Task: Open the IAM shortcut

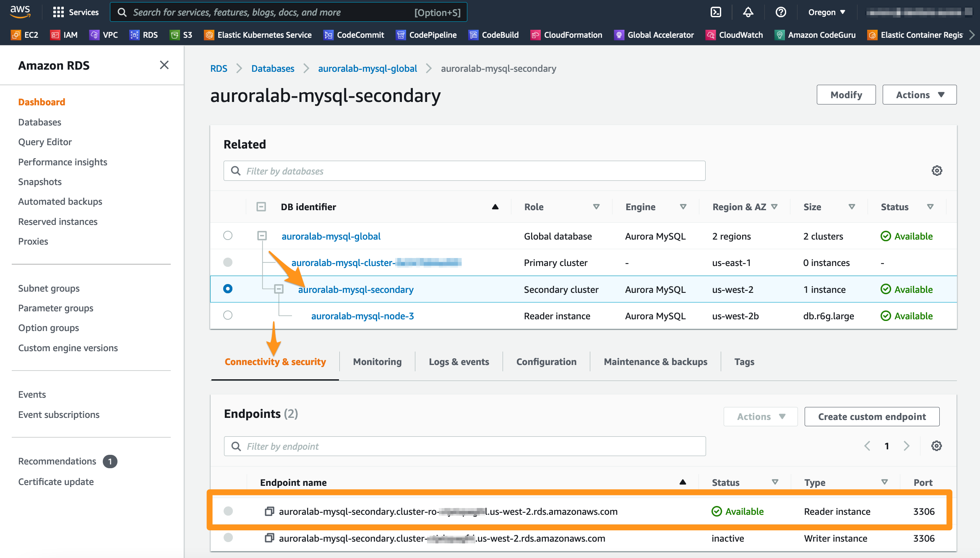Action: pos(64,35)
